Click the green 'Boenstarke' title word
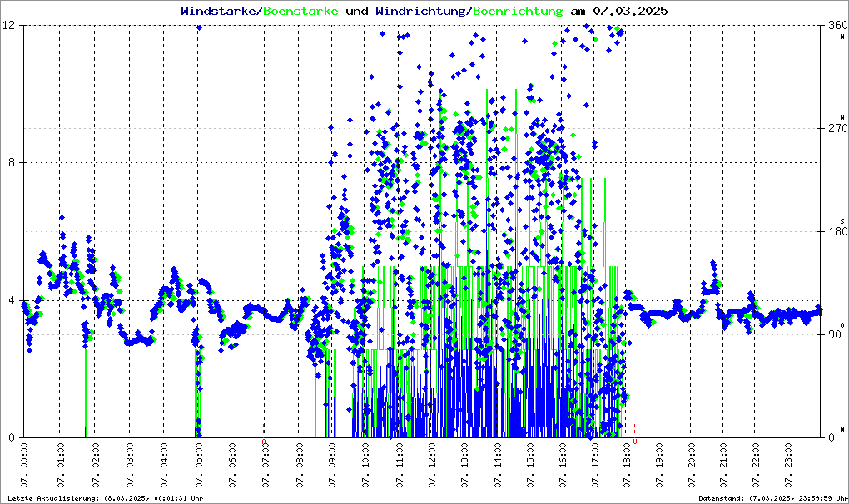The height and width of the screenshot is (504, 849). click(300, 12)
